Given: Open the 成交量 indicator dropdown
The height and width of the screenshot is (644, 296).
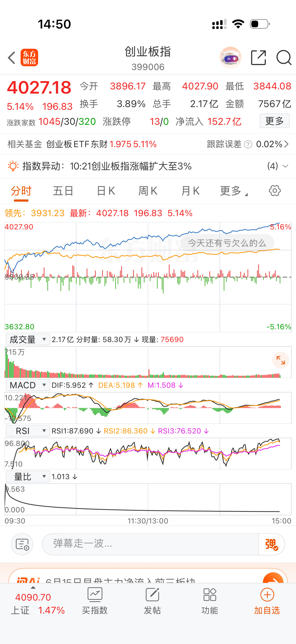Looking at the screenshot, I should (28, 339).
